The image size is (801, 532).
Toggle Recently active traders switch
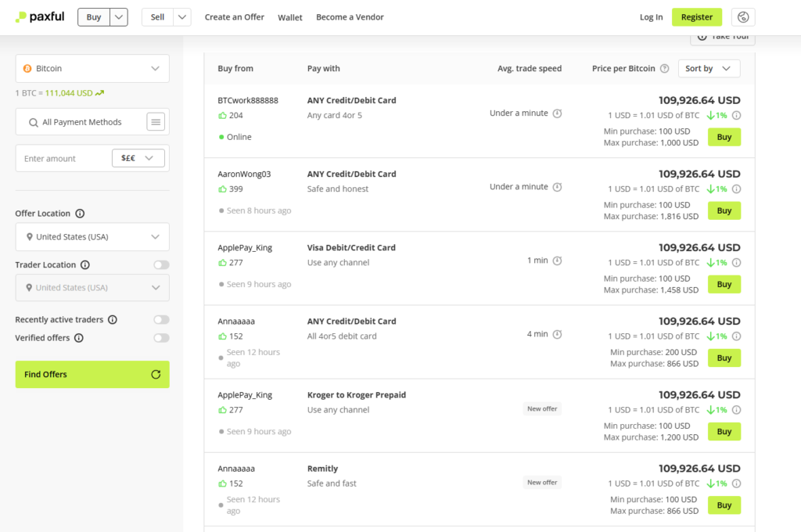161,319
